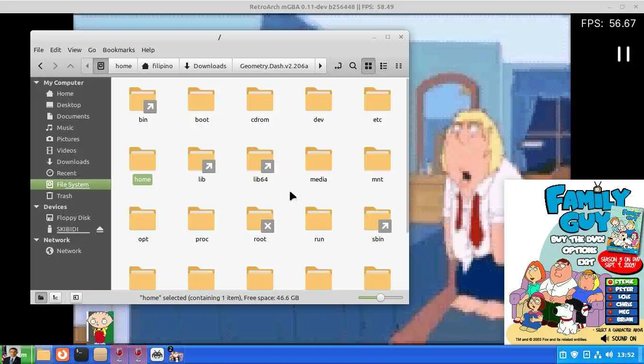The height and width of the screenshot is (364, 644).
Task: Click the 'home' breadcrumb button
Action: pos(124,66)
